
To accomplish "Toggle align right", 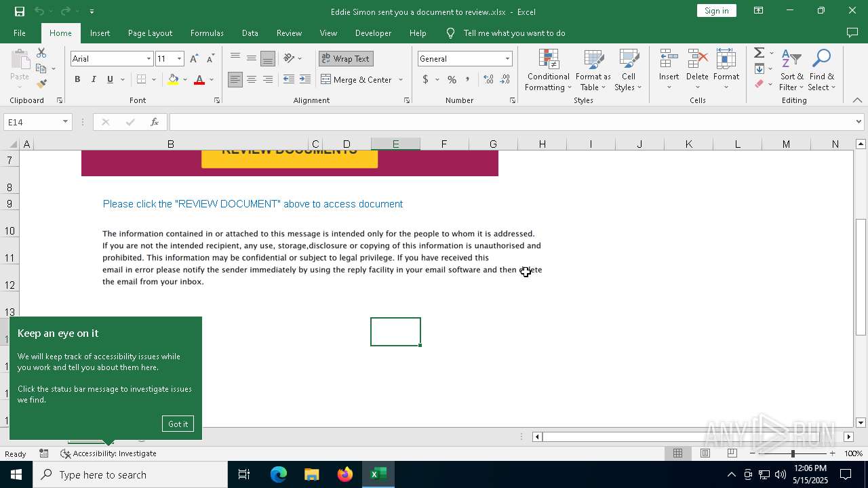I will [x=268, y=79].
